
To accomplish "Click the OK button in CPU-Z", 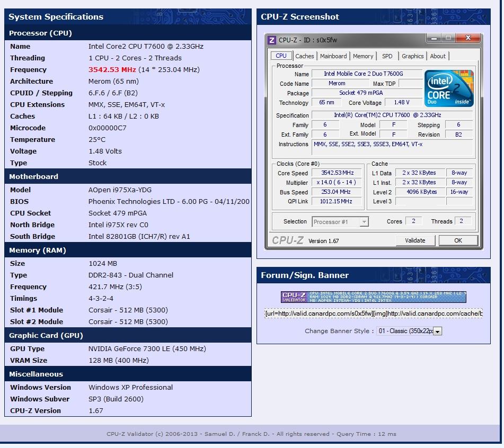I will coord(458,240).
